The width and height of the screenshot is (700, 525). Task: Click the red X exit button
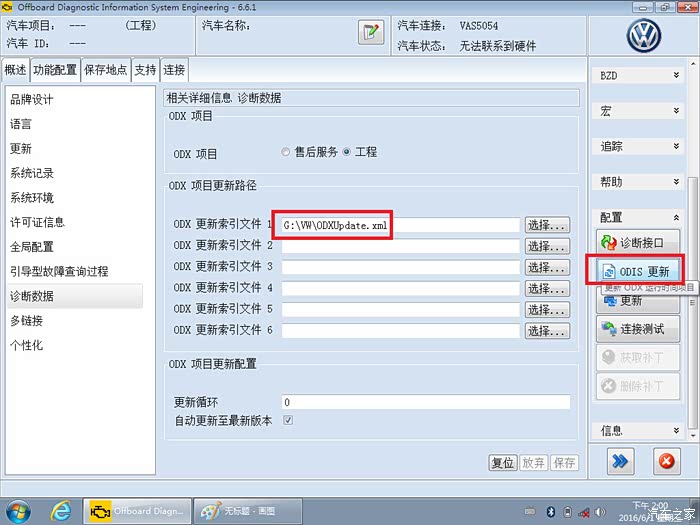[x=667, y=461]
